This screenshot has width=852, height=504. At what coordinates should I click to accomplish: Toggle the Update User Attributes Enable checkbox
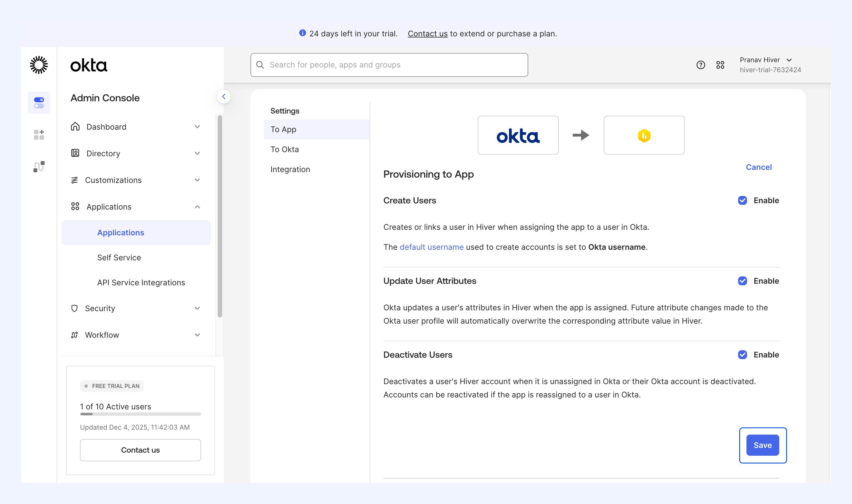pyautogui.click(x=743, y=281)
